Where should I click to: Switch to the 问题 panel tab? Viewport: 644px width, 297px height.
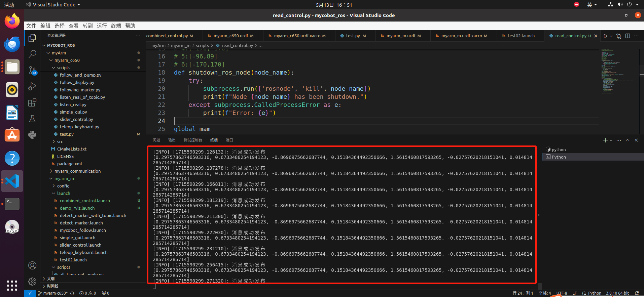(156, 140)
